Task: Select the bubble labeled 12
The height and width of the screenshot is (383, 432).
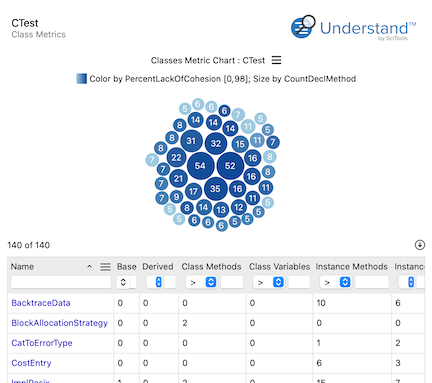Action: 239,207
